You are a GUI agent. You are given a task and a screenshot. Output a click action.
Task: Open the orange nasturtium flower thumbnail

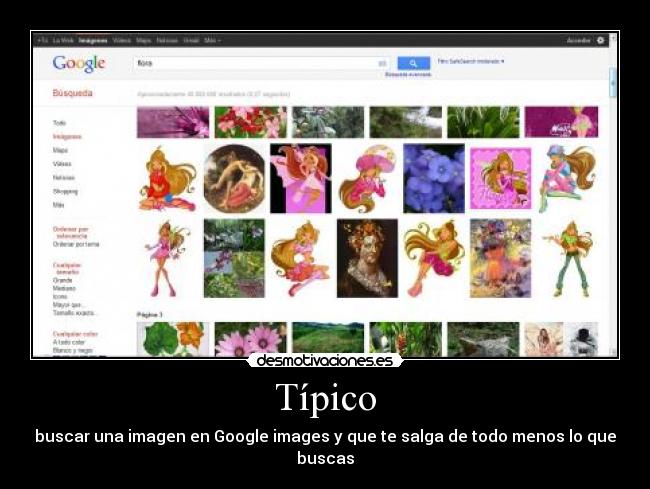173,339
